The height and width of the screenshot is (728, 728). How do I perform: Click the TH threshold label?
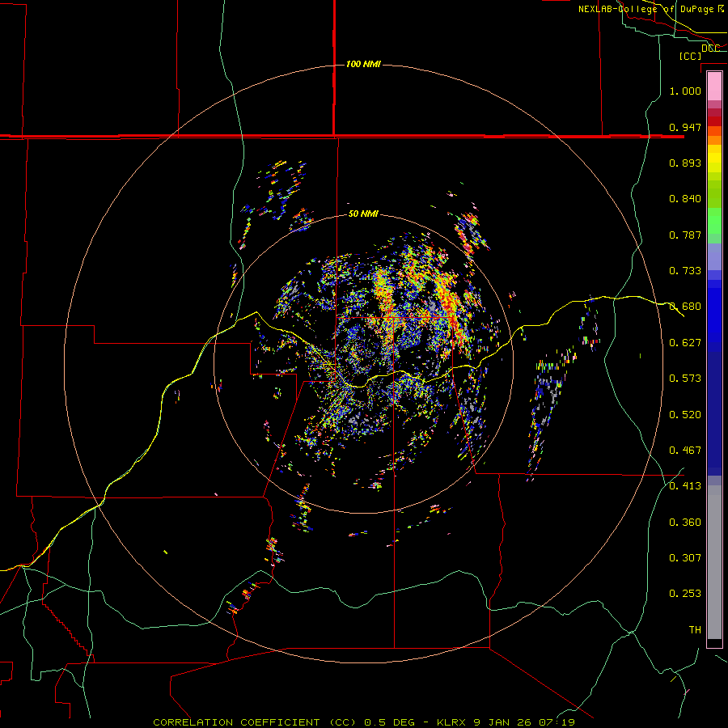click(x=695, y=630)
